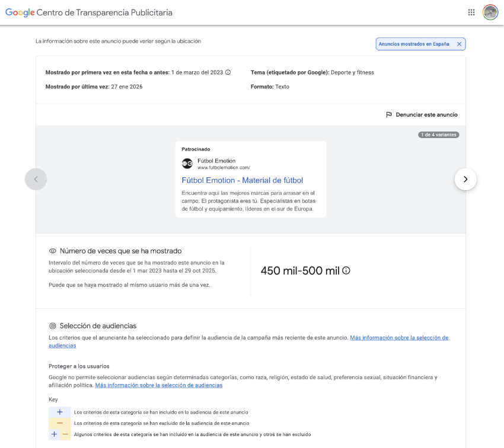Viewport: 504px width, 448px height.
Task: Click the target icon by Selección de audiencias
Action: pos(53,326)
